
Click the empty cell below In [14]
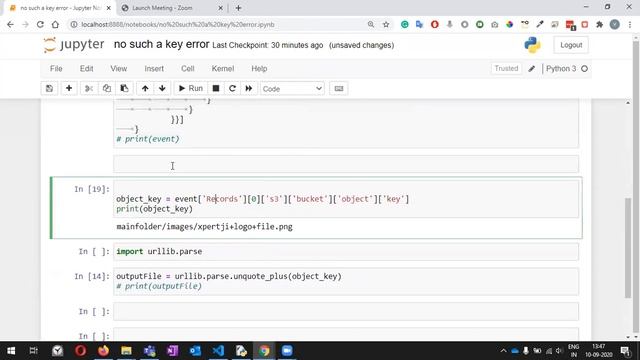click(346, 311)
